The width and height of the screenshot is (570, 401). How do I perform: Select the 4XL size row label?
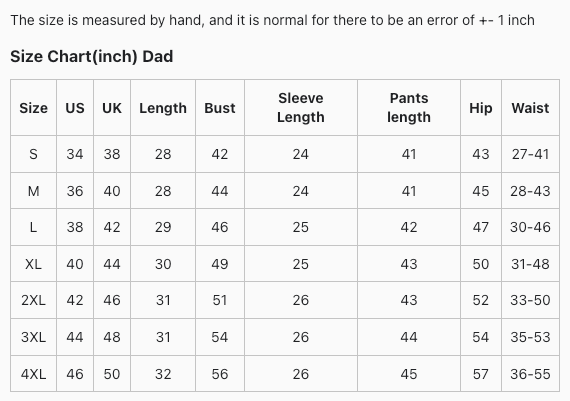coord(33,374)
